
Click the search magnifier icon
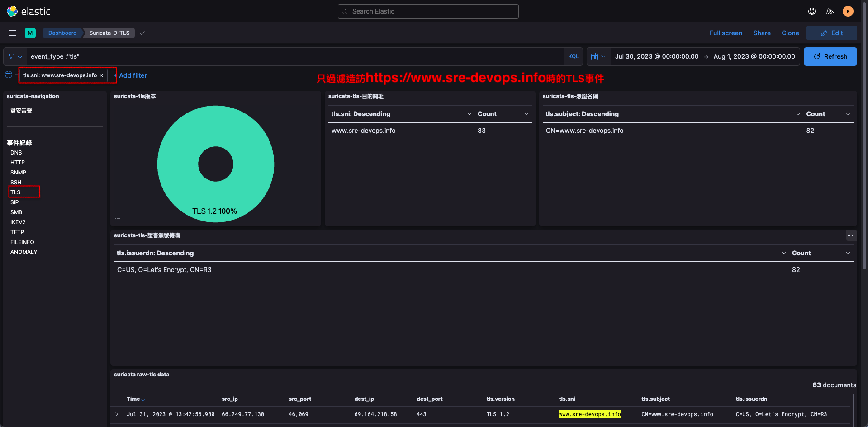click(x=345, y=11)
